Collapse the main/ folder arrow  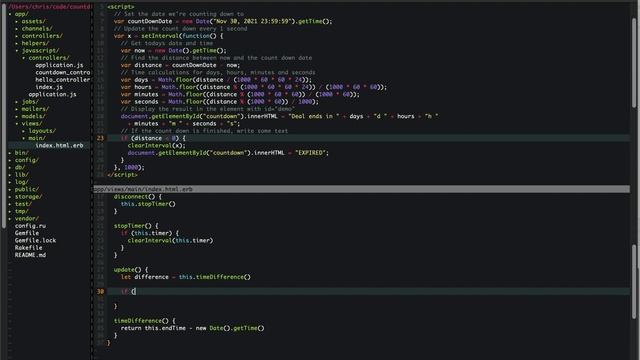click(23, 138)
